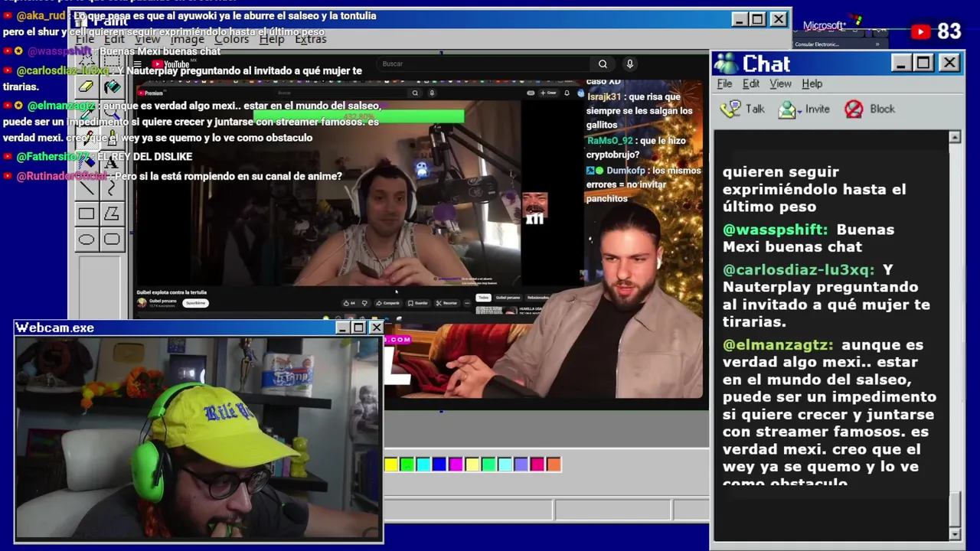Click the inner video's search magnifier icon
Image resolution: width=980 pixels, height=551 pixels.
[x=415, y=93]
